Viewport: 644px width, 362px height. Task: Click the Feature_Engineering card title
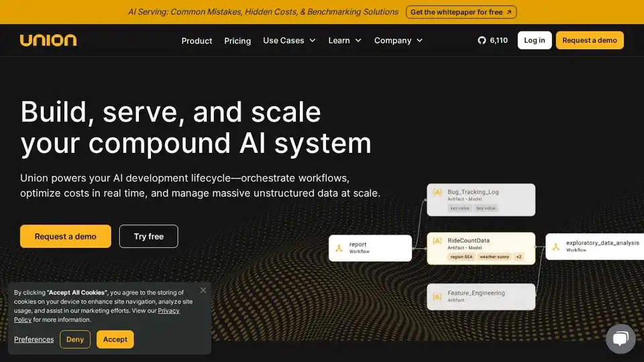pos(476,293)
